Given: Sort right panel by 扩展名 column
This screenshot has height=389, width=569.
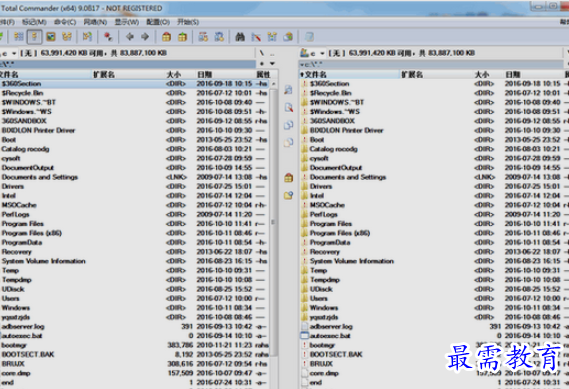Looking at the screenshot, I should [435, 74].
